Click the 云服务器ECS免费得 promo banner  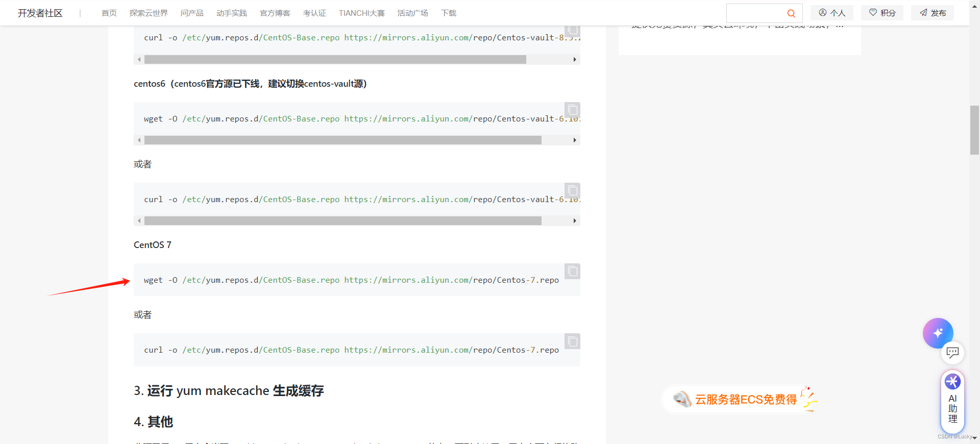point(745,400)
